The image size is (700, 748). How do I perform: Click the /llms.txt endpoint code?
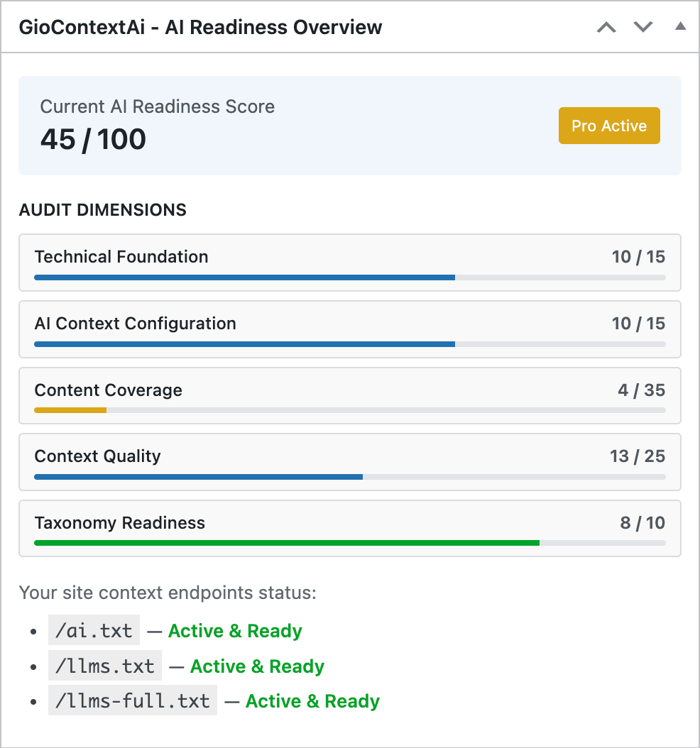tap(105, 666)
